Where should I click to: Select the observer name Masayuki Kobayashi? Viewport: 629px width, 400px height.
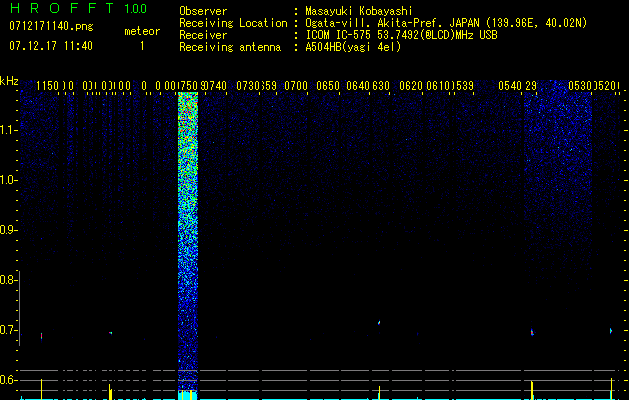pyautogui.click(x=359, y=11)
